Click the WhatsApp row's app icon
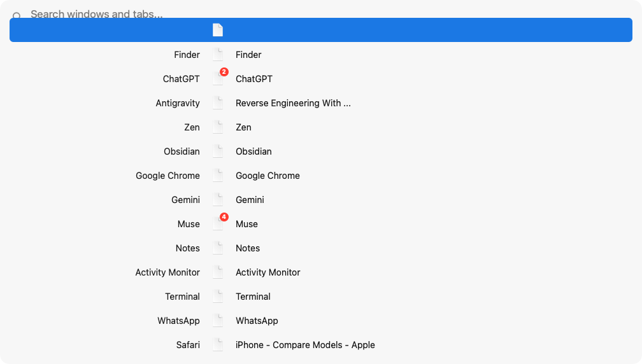The image size is (642, 364). tap(218, 320)
